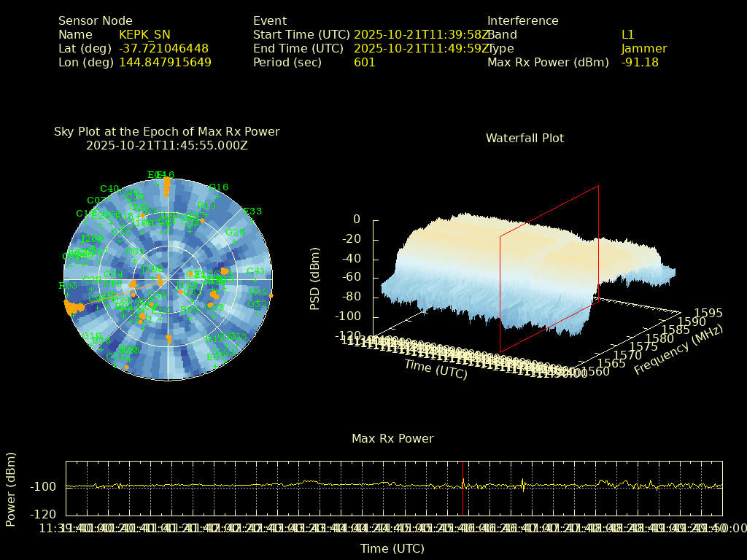Click the large orange cluster at sky plot edge
Screen dimensions: 747x560
pos(73,307)
